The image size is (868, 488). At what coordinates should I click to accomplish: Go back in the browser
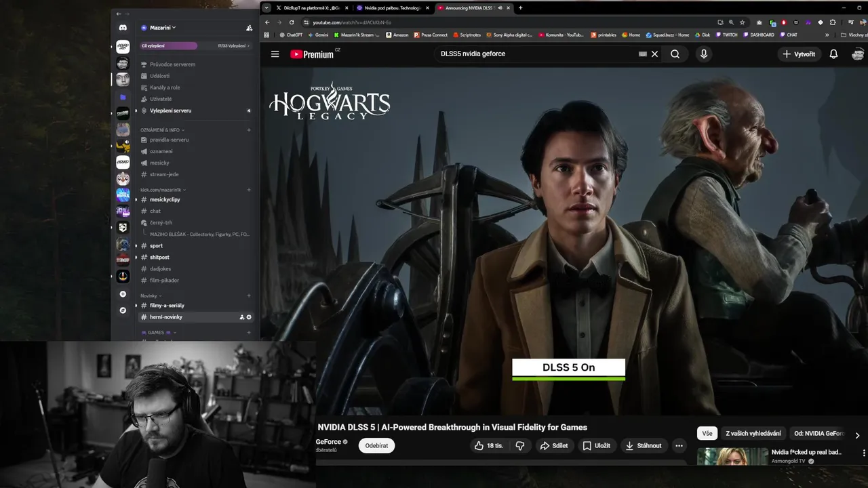coord(267,22)
